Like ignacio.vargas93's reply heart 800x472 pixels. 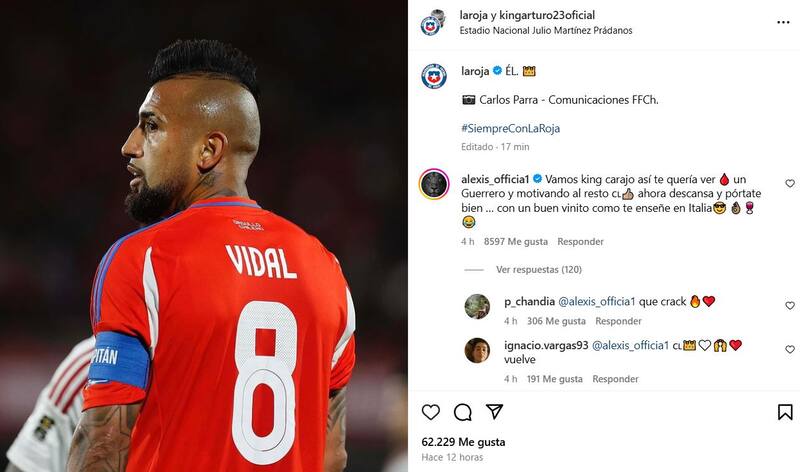click(x=790, y=349)
